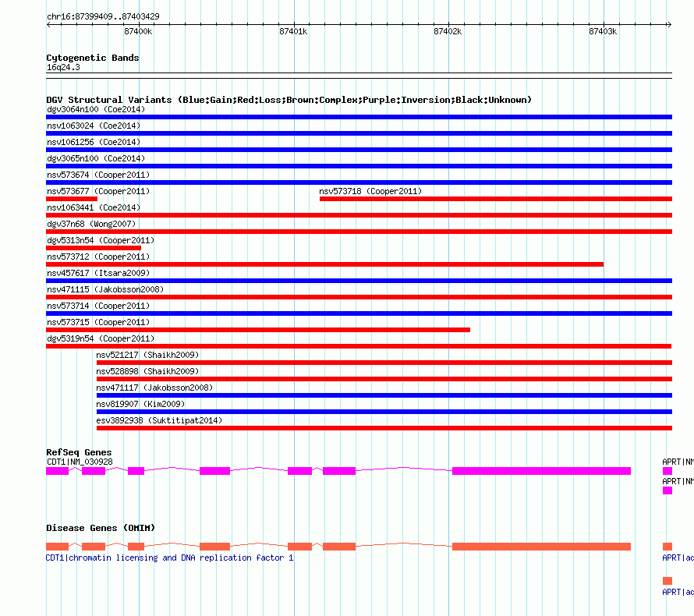Click the chr16:87399409..87403429 coordinate label
694x616 pixels.
coord(103,16)
